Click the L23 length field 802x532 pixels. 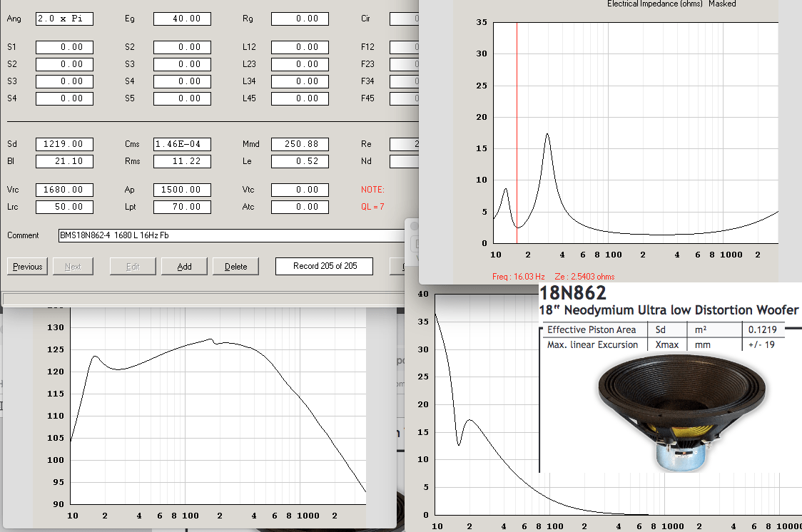300,64
